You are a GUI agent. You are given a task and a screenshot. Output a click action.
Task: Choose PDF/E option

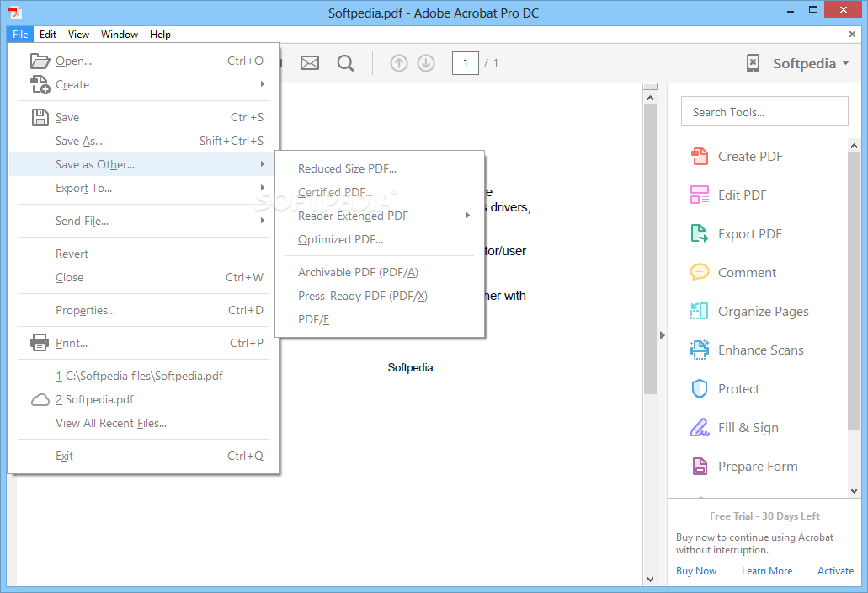(x=380, y=319)
